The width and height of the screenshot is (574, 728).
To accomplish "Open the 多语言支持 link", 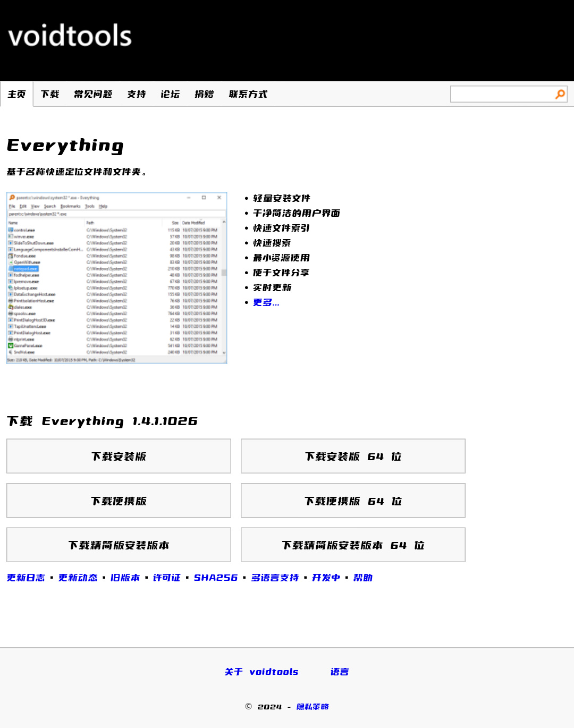I will [x=275, y=578].
